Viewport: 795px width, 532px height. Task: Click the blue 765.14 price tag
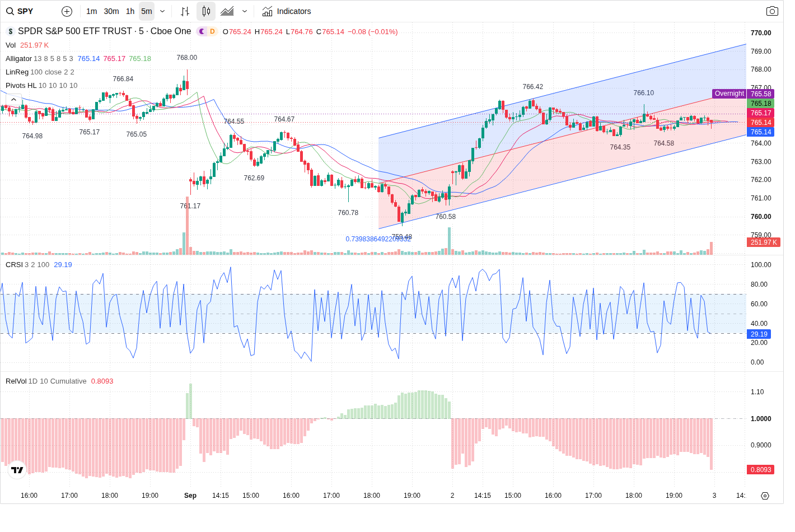pos(761,132)
